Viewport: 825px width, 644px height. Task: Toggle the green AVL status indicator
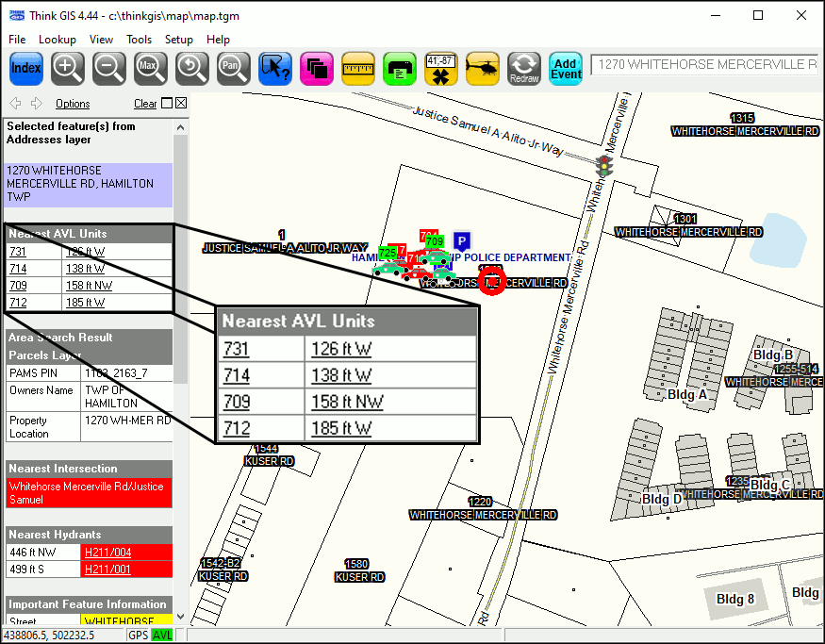click(162, 636)
